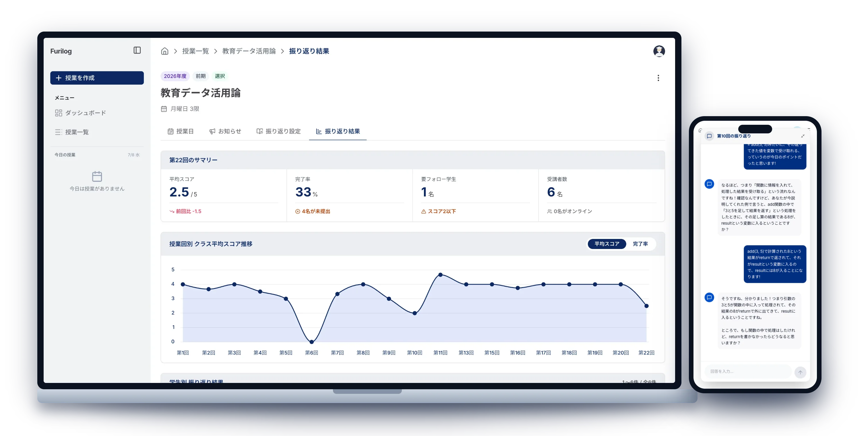This screenshot has width=868, height=436.
Task: Click the 授業一覧 list icon in sidebar
Action: 59,132
